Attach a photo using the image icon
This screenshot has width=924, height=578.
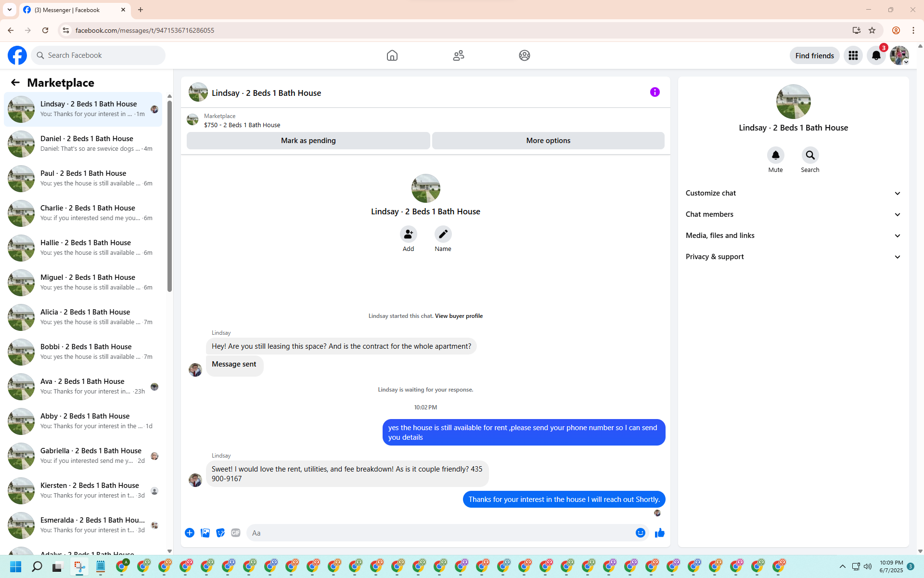click(x=205, y=533)
